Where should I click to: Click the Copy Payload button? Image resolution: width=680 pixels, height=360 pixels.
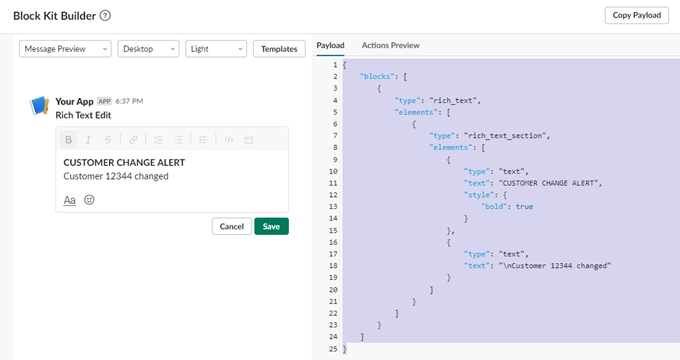(637, 15)
